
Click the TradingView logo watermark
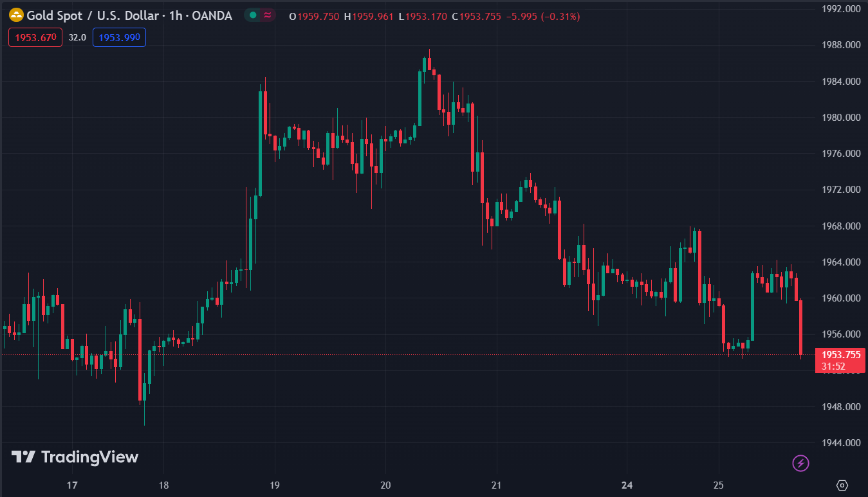tap(75, 457)
